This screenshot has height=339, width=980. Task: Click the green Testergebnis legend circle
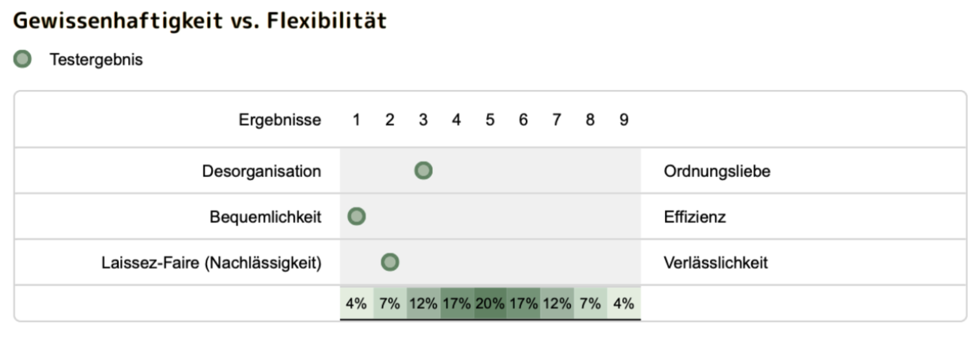[23, 59]
